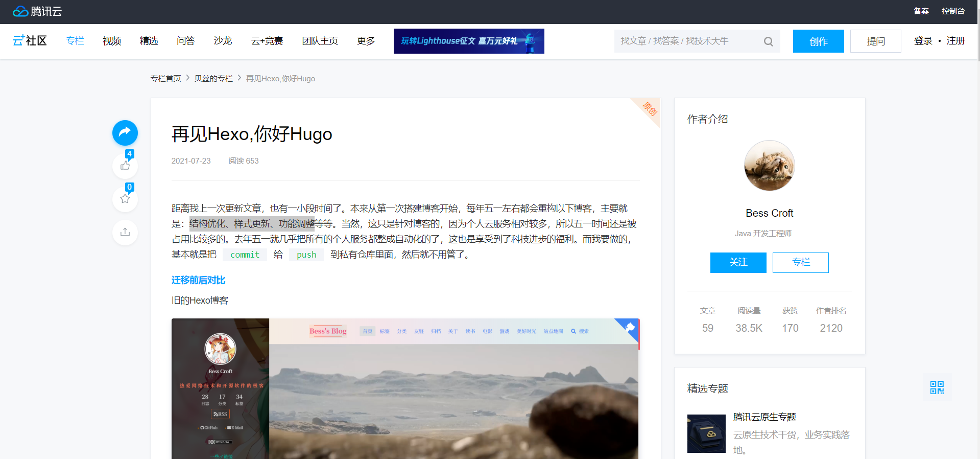Select the 精选 navigation tab
This screenshot has height=459, width=980.
149,41
